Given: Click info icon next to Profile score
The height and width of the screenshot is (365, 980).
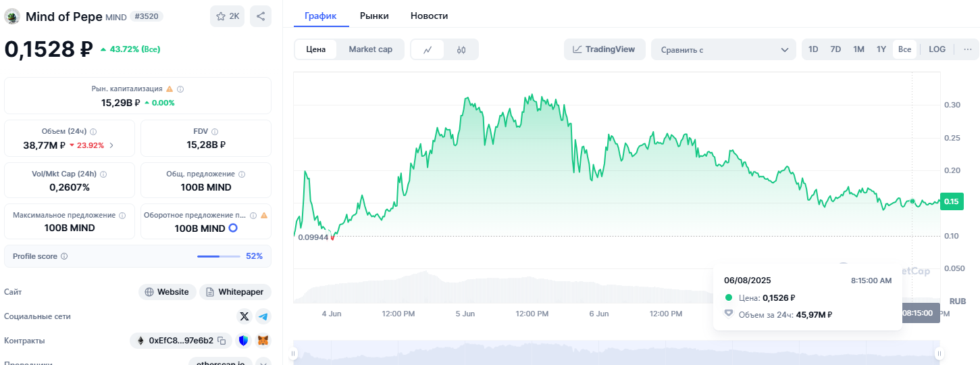Looking at the screenshot, I should 64,257.
